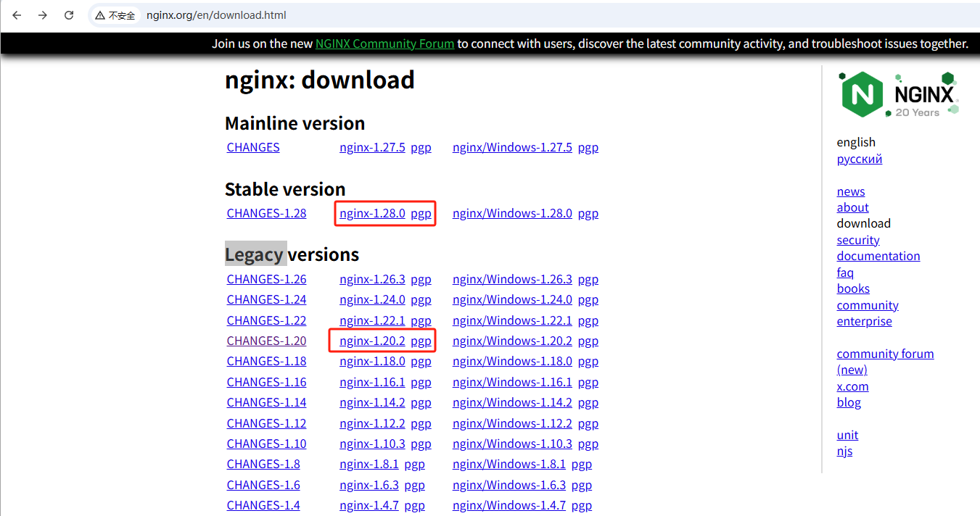The image size is (980, 516).
Task: Open CHANGES-1.28 link
Action: point(266,213)
